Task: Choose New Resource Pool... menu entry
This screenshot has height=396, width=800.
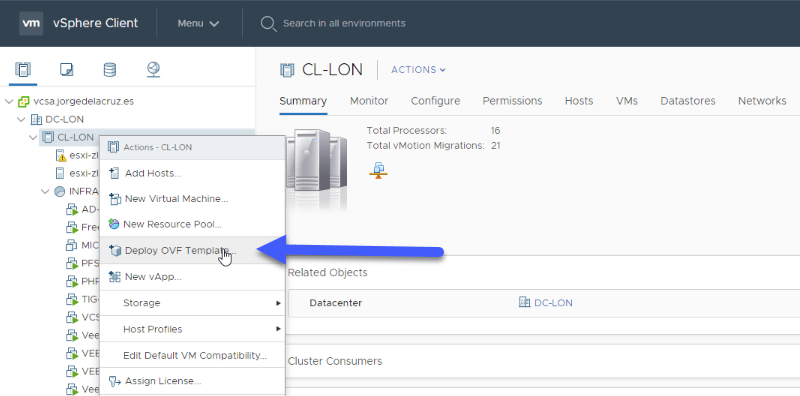Action: 192,224
